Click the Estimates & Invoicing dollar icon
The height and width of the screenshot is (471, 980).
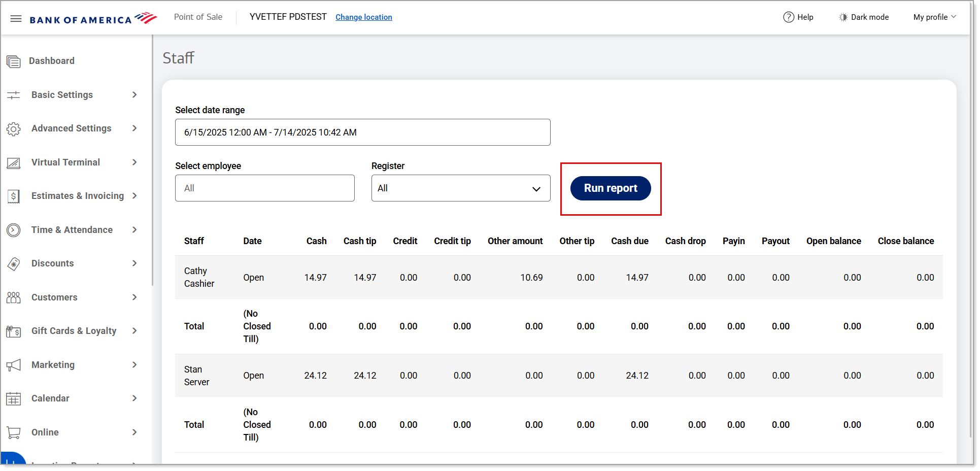[x=14, y=196]
